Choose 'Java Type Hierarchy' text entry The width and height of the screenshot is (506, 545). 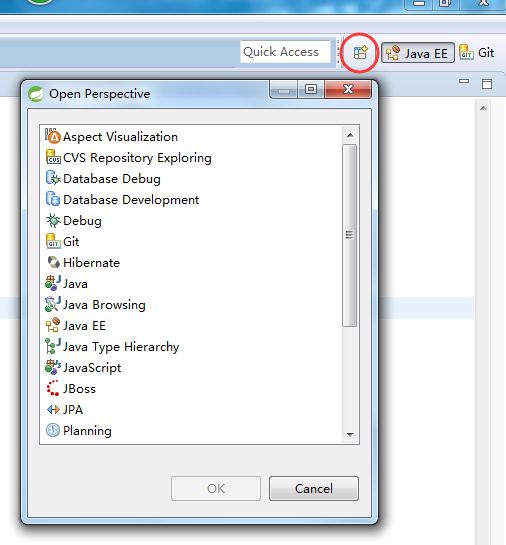coord(121,347)
